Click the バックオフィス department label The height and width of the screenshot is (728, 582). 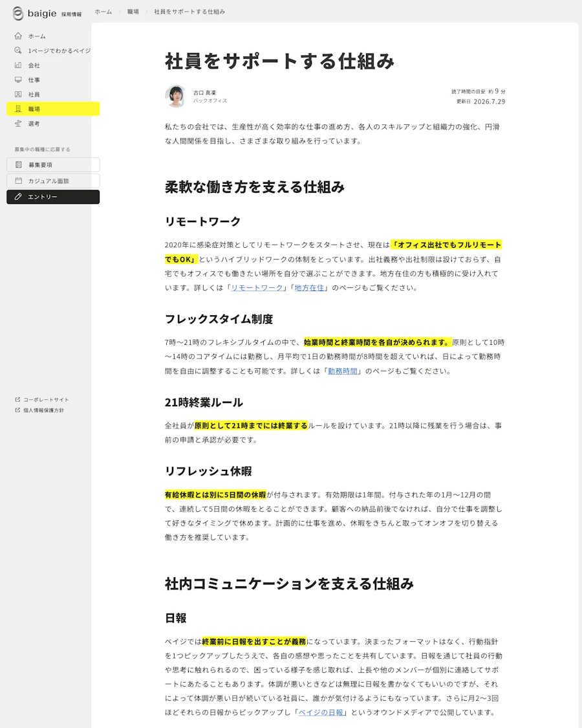pyautogui.click(x=210, y=100)
